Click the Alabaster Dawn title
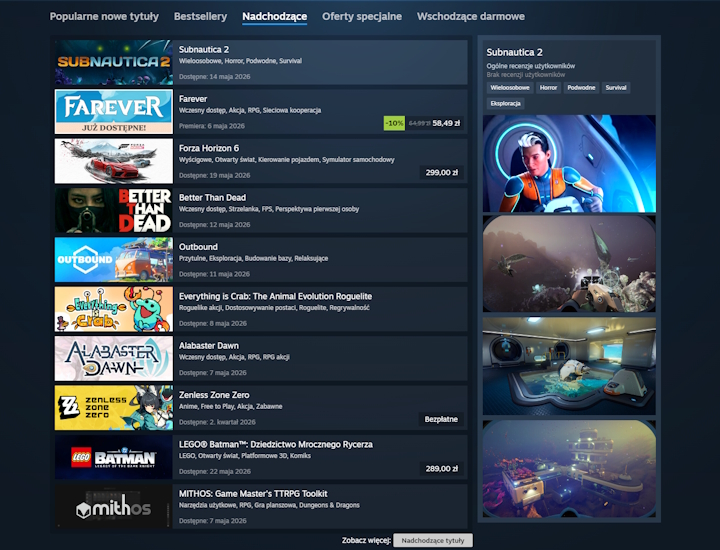 pos(208,346)
